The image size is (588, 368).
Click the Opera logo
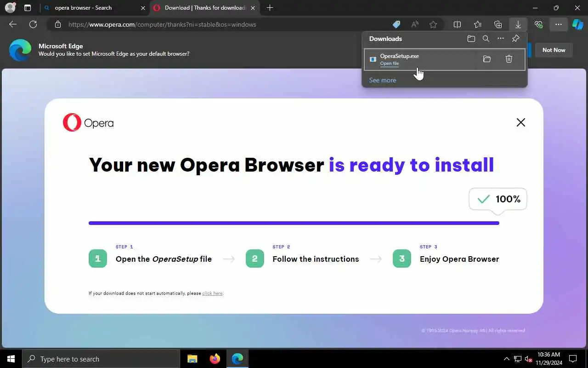[88, 123]
